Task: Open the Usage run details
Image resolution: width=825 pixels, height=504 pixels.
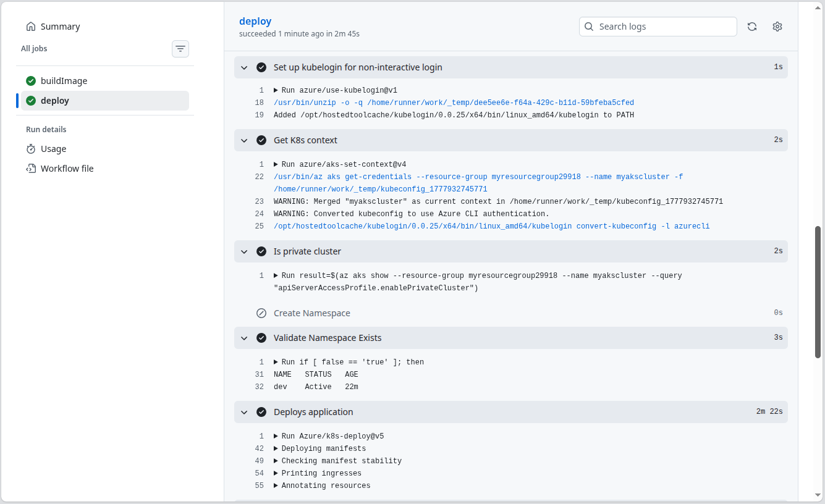Action: coord(105,149)
